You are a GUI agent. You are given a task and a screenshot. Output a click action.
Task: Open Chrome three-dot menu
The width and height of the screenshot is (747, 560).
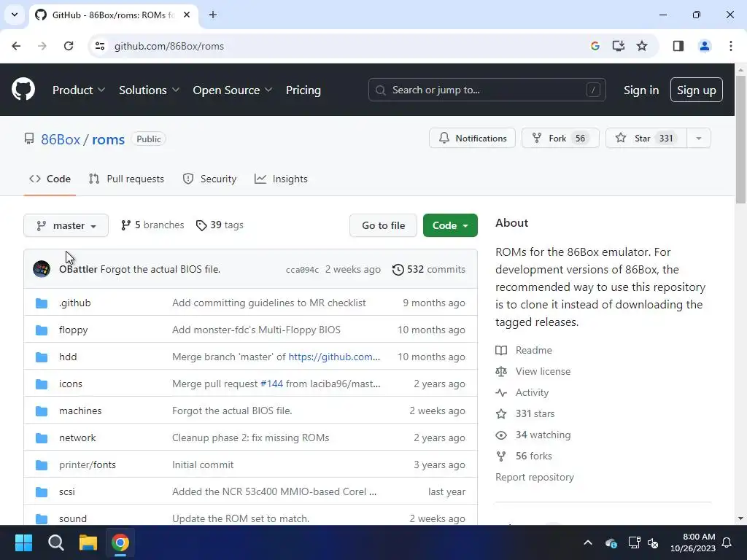click(731, 46)
